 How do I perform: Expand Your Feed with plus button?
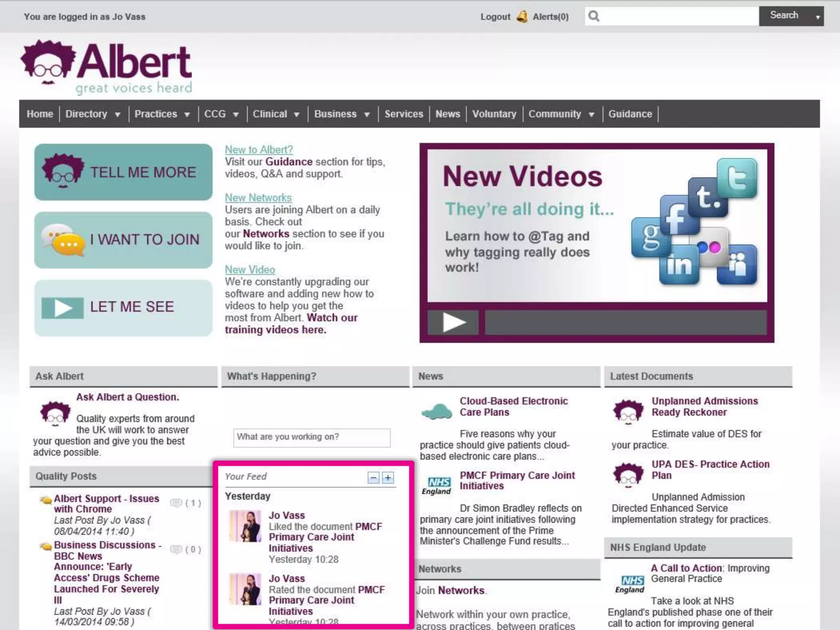388,477
